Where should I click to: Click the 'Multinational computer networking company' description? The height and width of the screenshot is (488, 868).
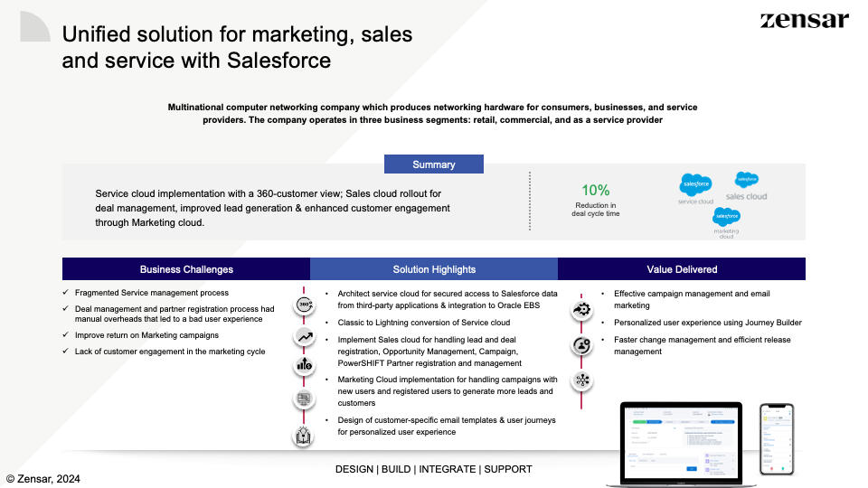(x=432, y=114)
